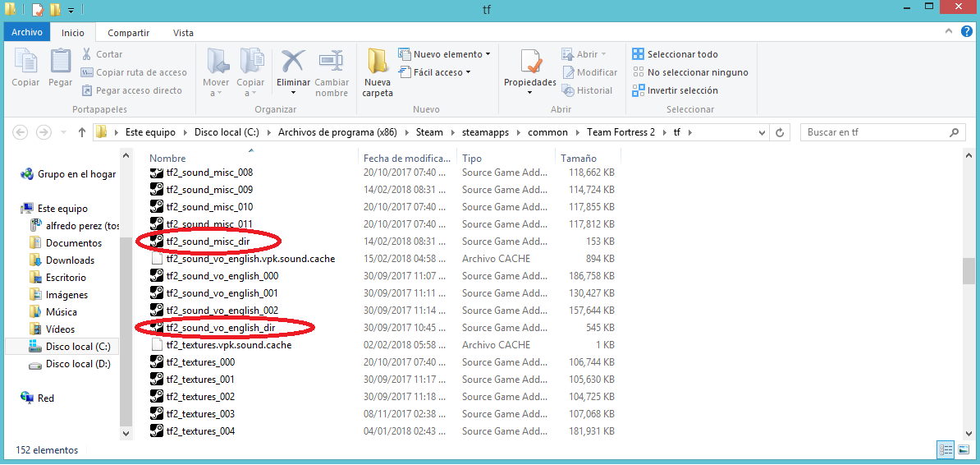Open the ribbon help question mark
The width and height of the screenshot is (980, 465).
pos(966,30)
